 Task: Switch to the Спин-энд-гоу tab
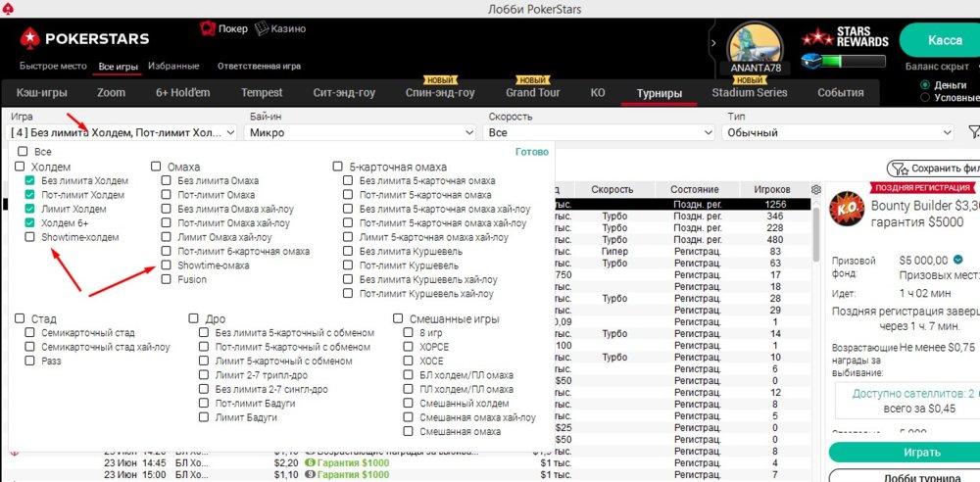[440, 92]
